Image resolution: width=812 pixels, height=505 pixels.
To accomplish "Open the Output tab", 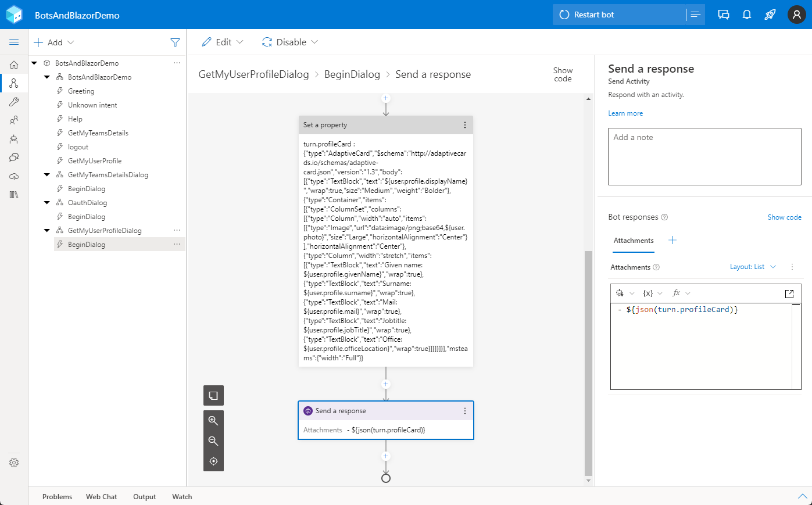I will [145, 497].
